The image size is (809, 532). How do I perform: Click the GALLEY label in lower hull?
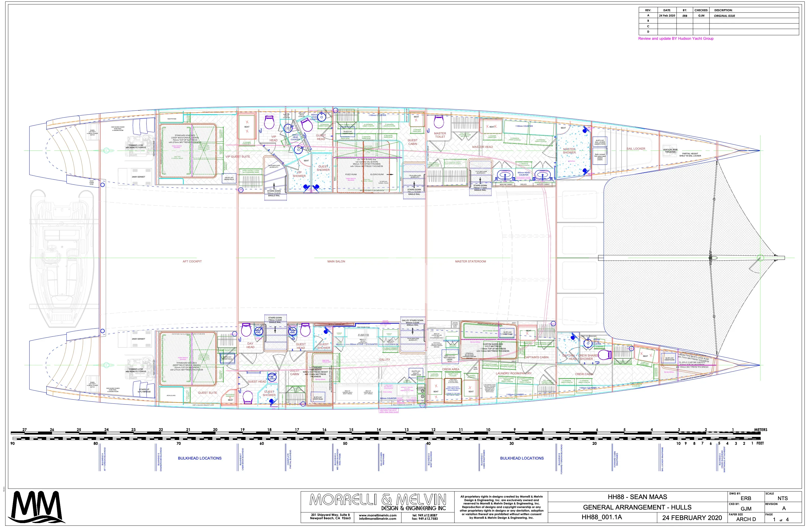[x=384, y=359]
